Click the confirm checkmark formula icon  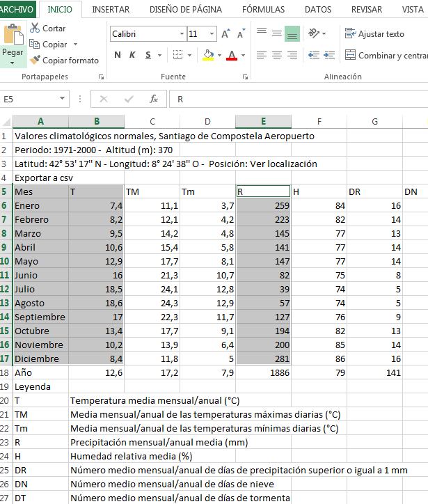click(129, 99)
